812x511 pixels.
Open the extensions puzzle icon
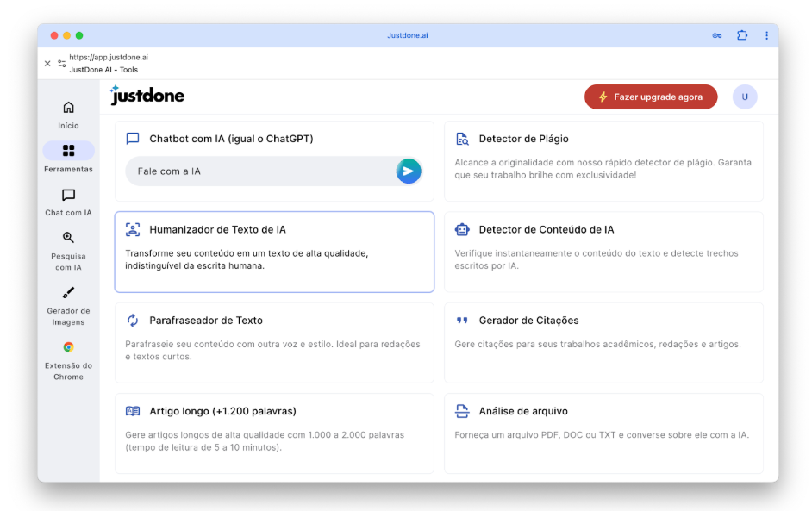coord(742,35)
